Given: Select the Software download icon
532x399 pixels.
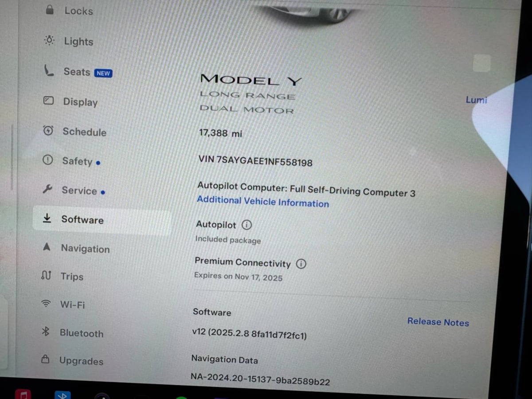Looking at the screenshot, I should pyautogui.click(x=47, y=219).
